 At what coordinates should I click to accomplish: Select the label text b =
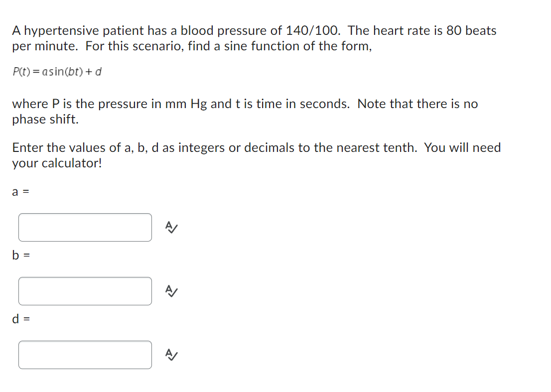click(20, 256)
